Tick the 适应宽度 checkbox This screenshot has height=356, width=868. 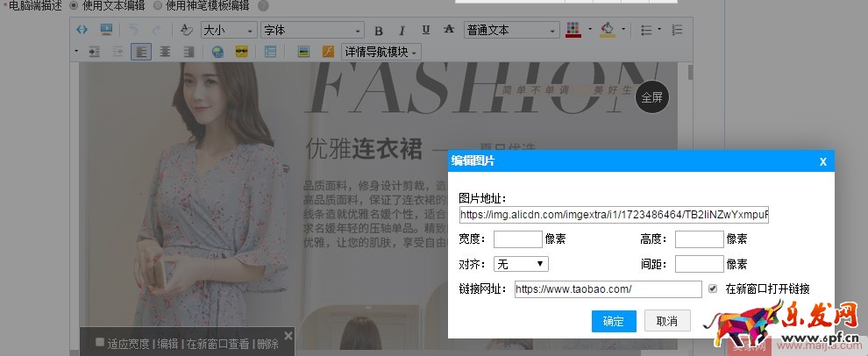pos(100,342)
